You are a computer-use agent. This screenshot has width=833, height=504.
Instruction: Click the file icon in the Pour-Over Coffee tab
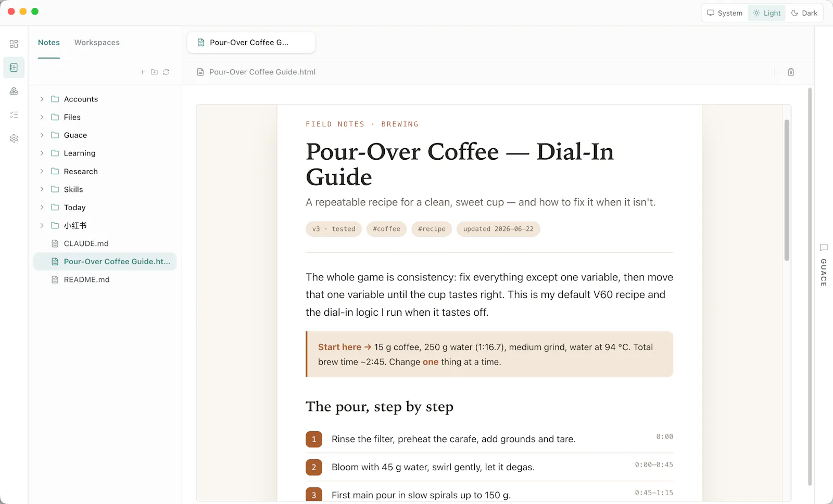[x=201, y=43]
